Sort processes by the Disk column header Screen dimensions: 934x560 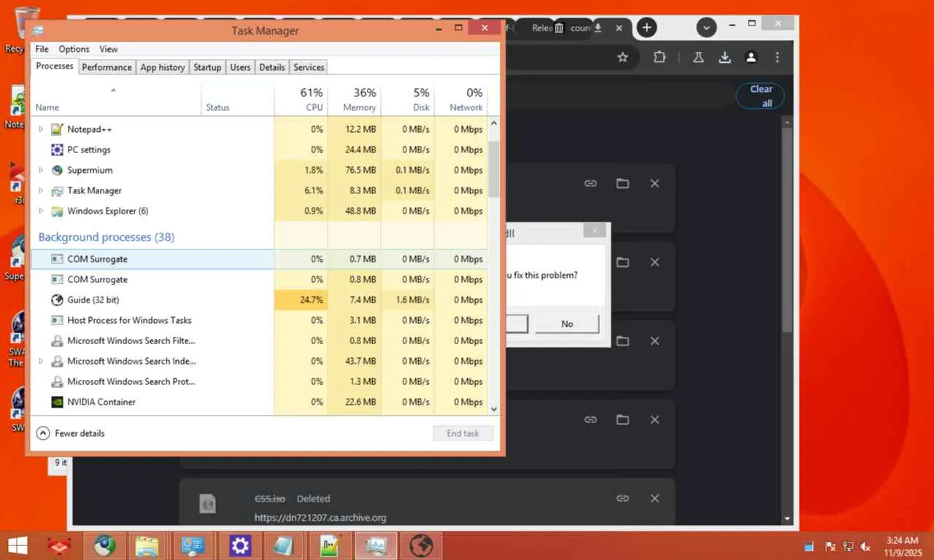[x=407, y=99]
